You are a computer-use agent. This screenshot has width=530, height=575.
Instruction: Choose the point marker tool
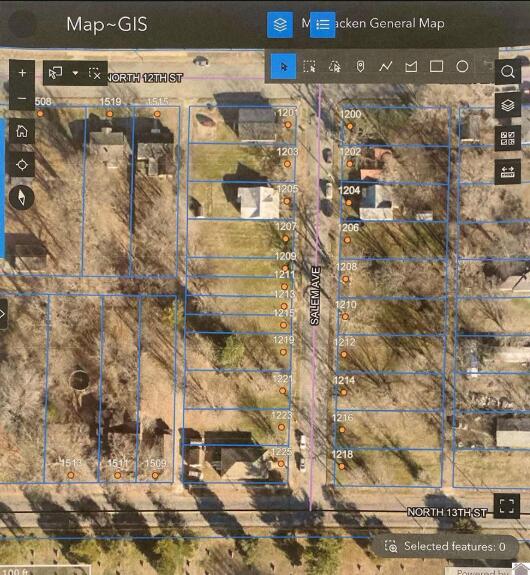pos(360,66)
